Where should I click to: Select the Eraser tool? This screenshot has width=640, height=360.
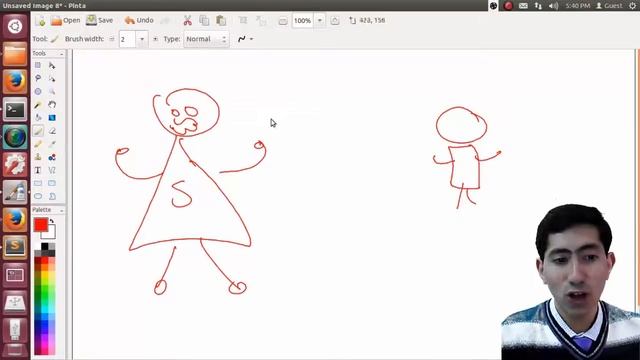(52, 131)
